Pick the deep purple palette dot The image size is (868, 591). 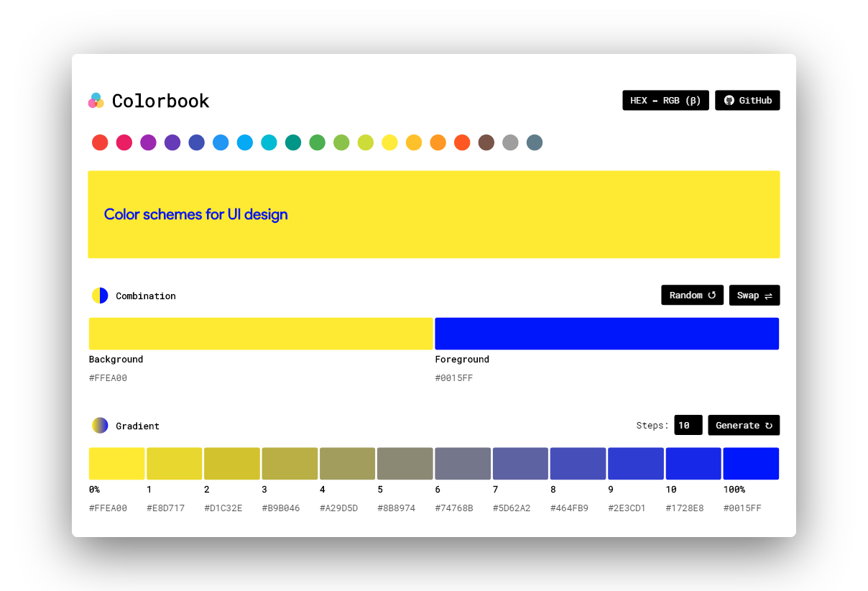(x=172, y=142)
